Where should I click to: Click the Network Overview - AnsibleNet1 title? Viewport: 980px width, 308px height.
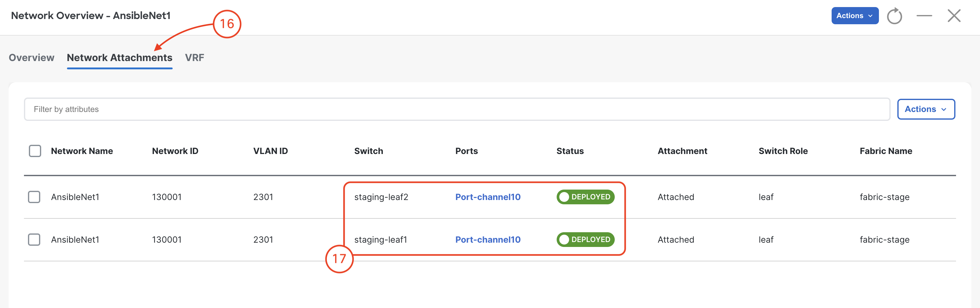coord(91,16)
